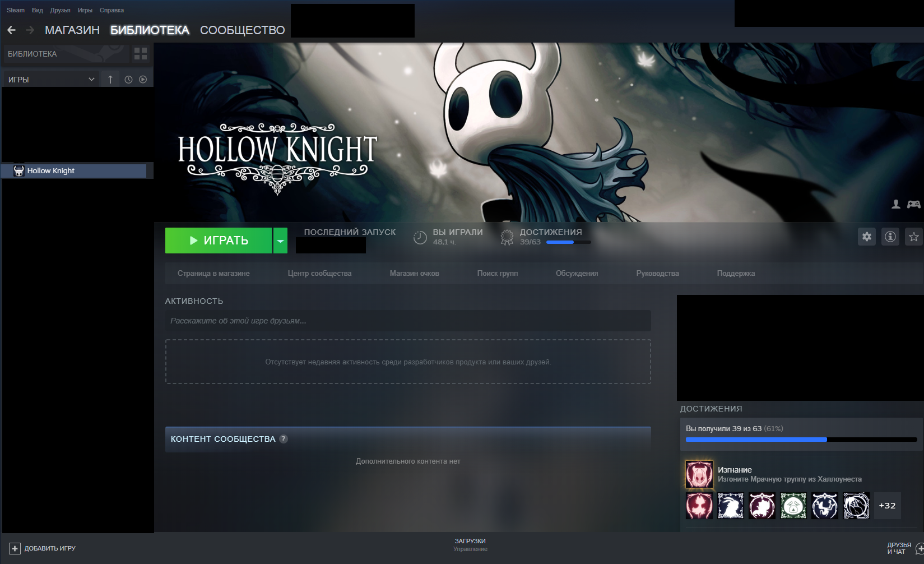
Task: Click the controller support gamepad icon
Action: coord(914,204)
